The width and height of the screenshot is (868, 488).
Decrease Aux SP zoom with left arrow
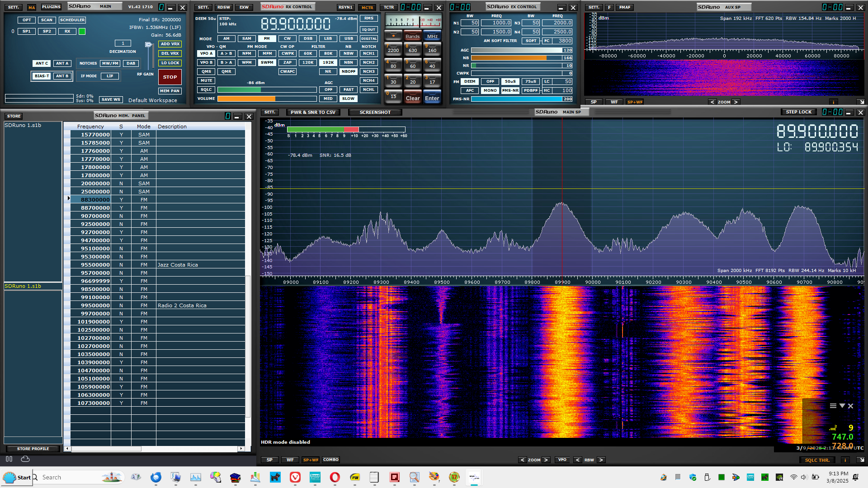(x=712, y=102)
